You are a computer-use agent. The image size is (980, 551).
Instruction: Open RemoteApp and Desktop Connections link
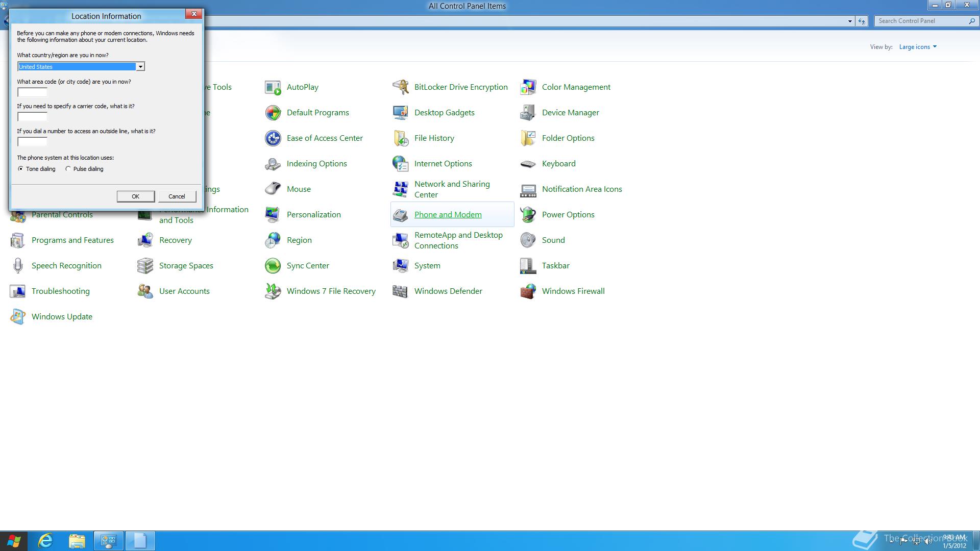point(458,240)
